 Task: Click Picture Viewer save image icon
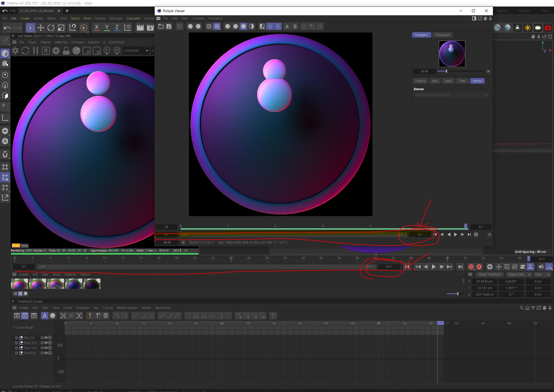pos(169,26)
